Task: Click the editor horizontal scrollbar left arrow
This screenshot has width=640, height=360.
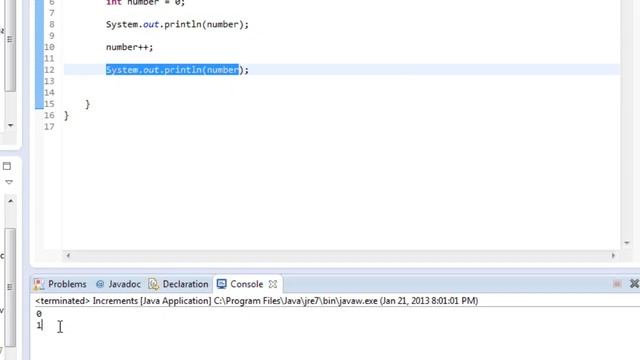Action: (x=68, y=256)
